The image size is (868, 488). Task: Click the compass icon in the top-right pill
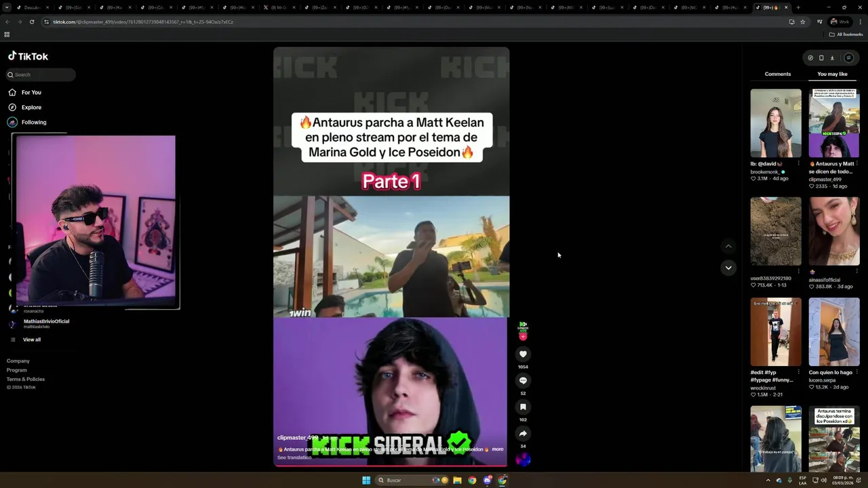coord(810,58)
